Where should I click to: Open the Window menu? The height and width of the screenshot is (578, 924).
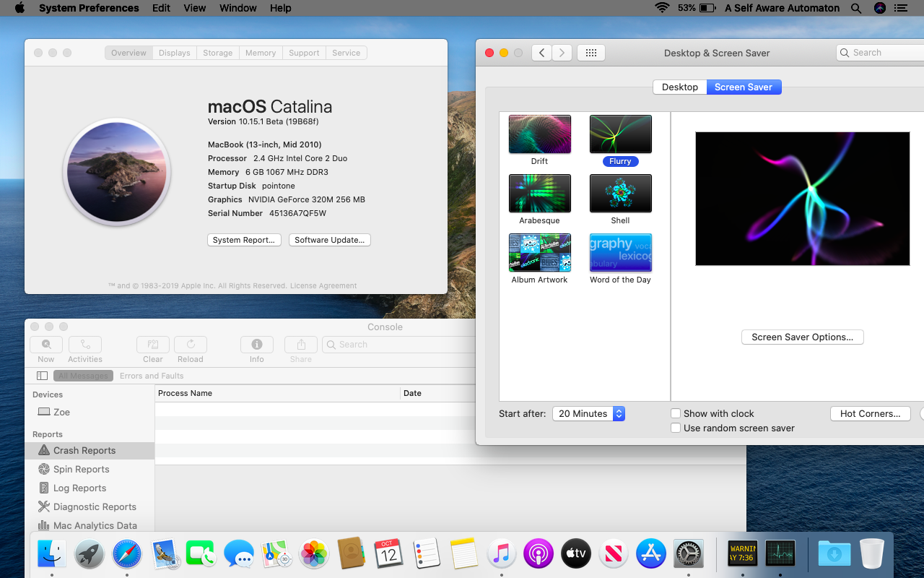pyautogui.click(x=237, y=8)
